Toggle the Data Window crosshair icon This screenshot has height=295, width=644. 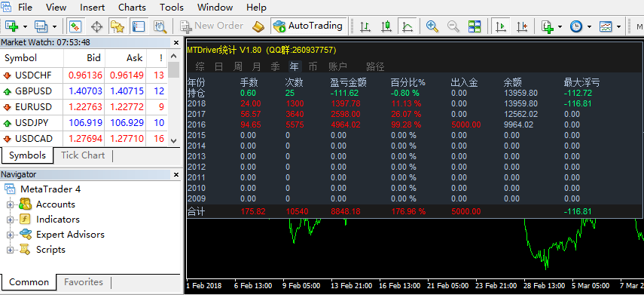[x=96, y=26]
